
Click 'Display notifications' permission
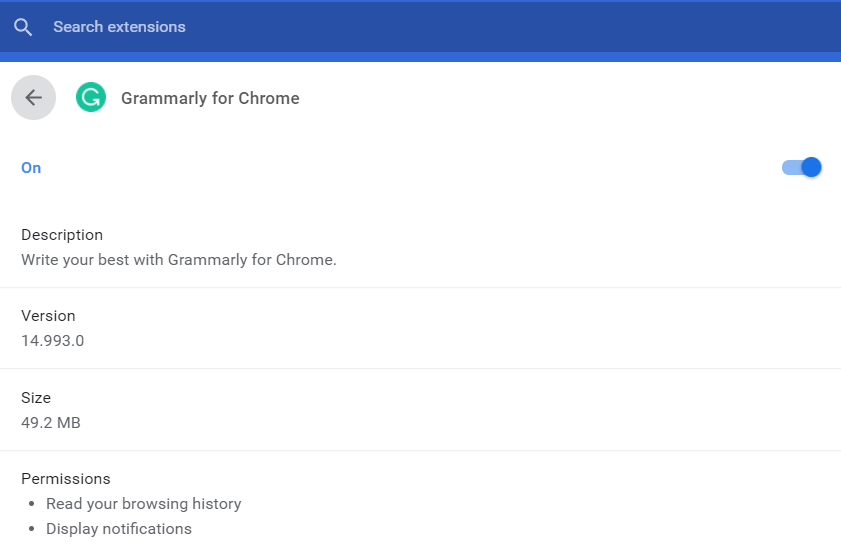pos(119,529)
